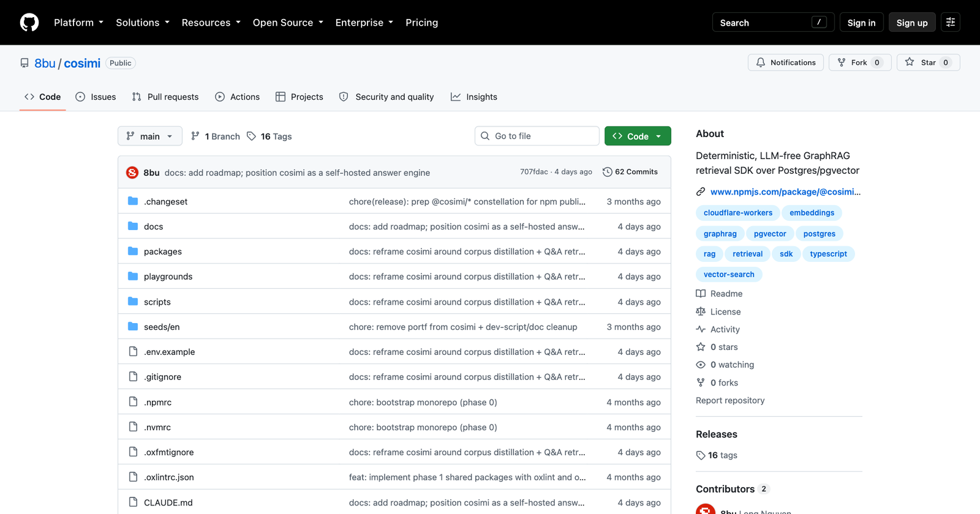Open the Contributors heading link
Viewport: 980px width, 514px height.
(732, 489)
